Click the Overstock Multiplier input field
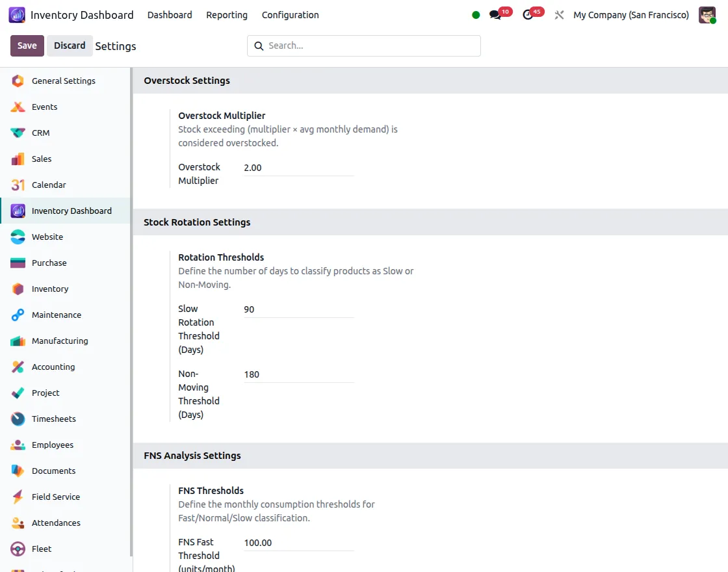The width and height of the screenshot is (728, 572). 298,168
